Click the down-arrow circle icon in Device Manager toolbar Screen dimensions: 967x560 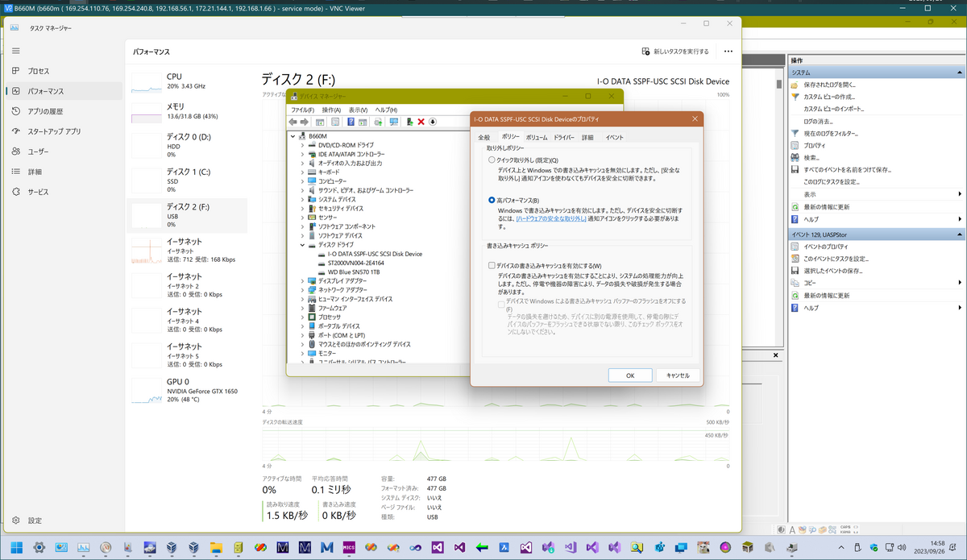(433, 122)
